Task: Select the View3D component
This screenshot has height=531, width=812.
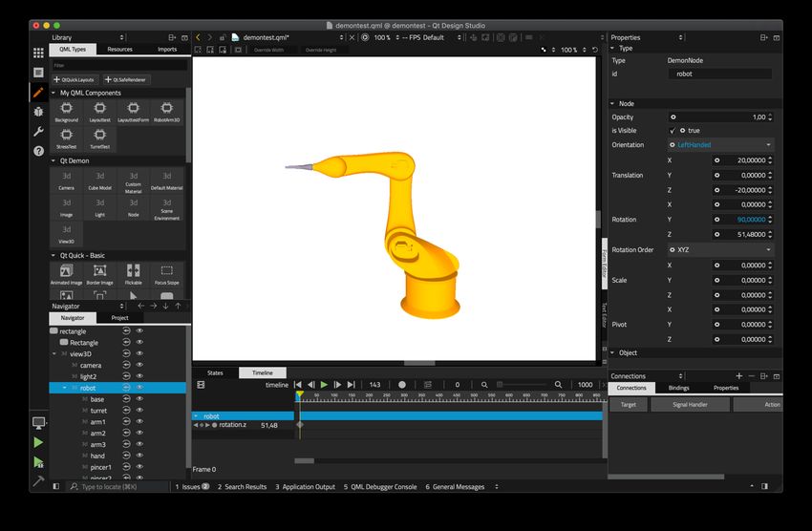Action: pyautogui.click(x=66, y=234)
